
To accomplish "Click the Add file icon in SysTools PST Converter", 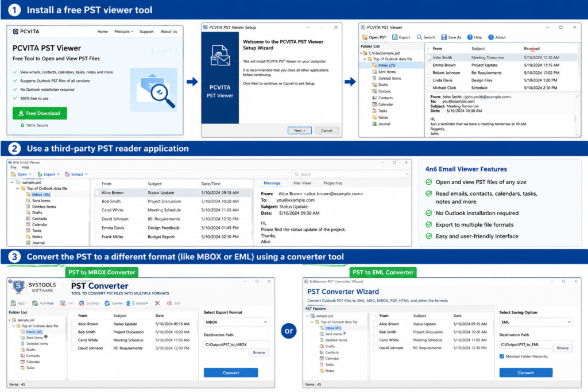I will pos(14,303).
